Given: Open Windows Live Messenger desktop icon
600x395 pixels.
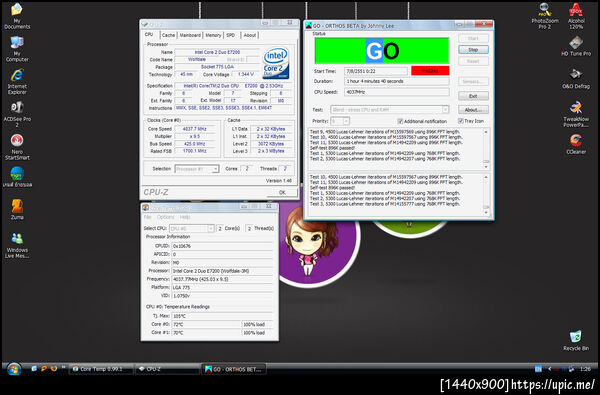Looking at the screenshot, I should point(17,245).
